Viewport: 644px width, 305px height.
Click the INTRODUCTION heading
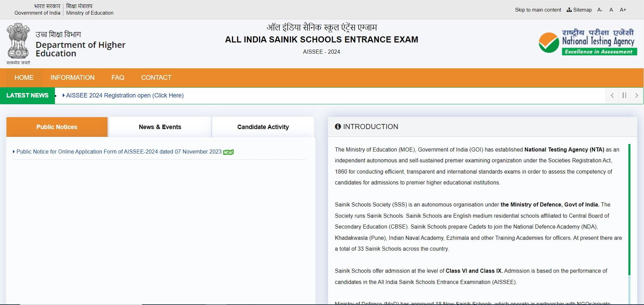click(x=371, y=127)
